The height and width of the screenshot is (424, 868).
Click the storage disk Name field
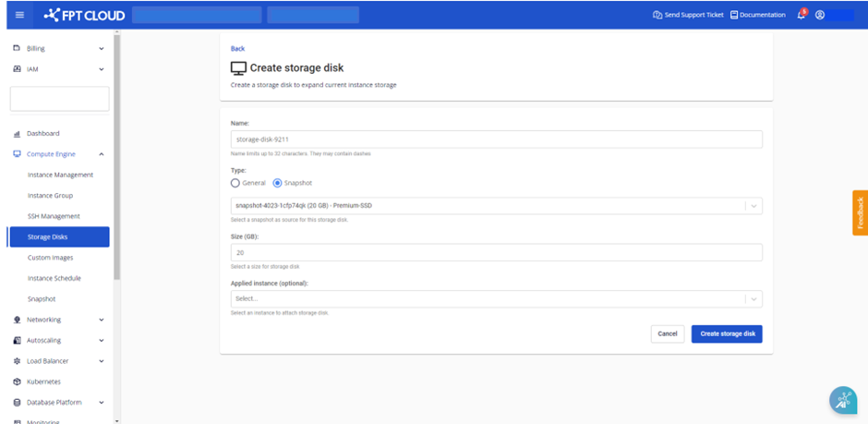496,139
